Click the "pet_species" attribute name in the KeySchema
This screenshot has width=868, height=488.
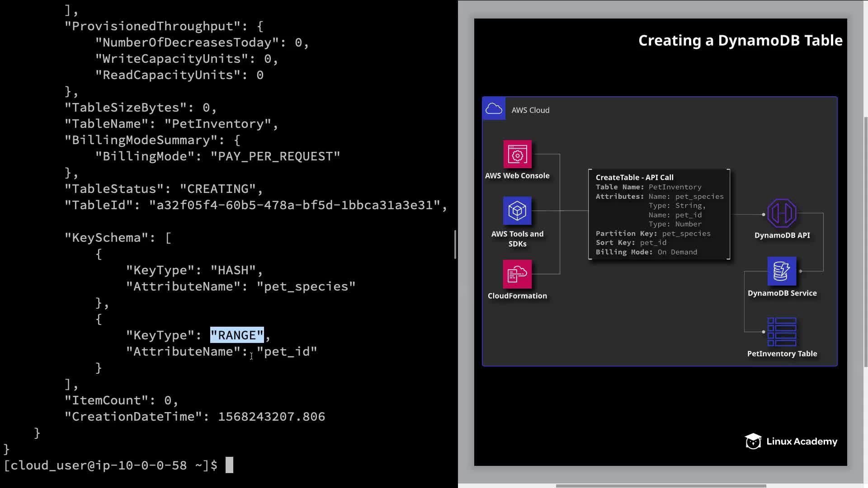[306, 286]
